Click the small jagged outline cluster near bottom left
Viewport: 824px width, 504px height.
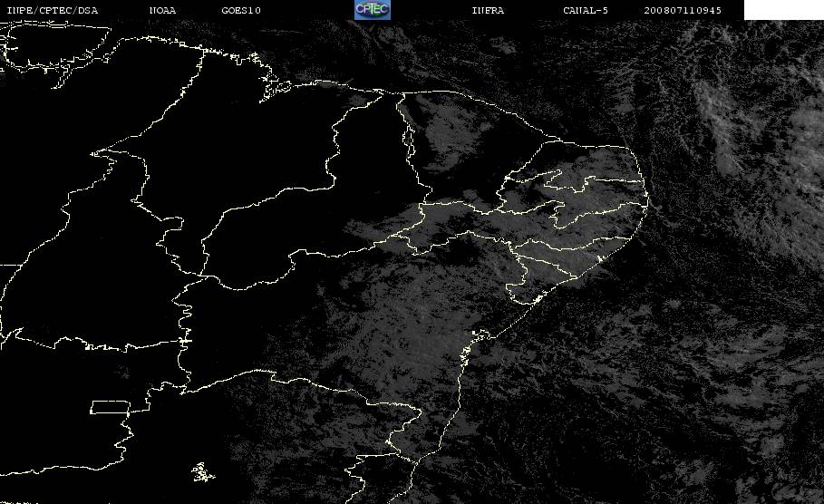click(203, 472)
